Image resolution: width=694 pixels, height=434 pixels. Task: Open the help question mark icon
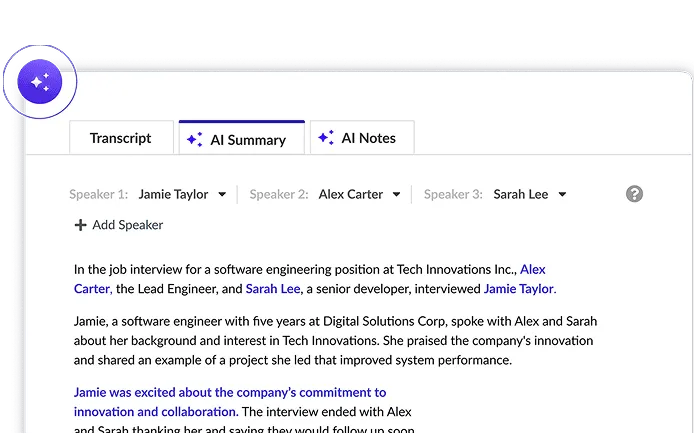coord(634,194)
